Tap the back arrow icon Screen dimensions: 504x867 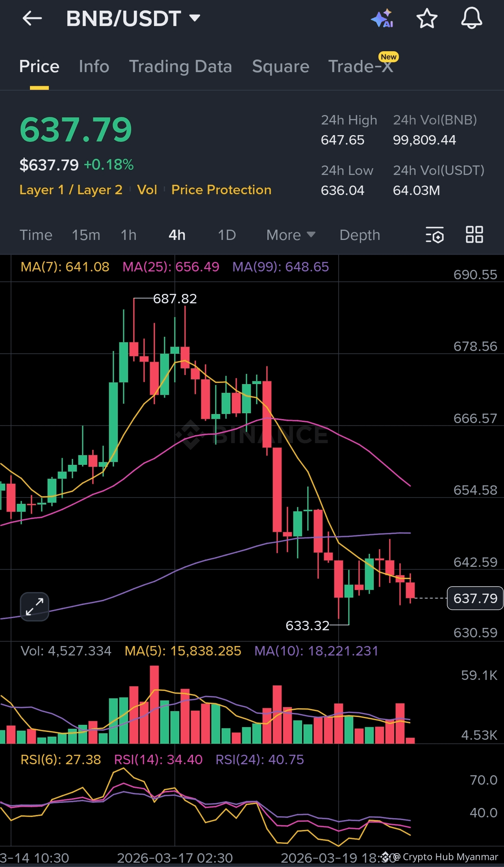(x=32, y=18)
